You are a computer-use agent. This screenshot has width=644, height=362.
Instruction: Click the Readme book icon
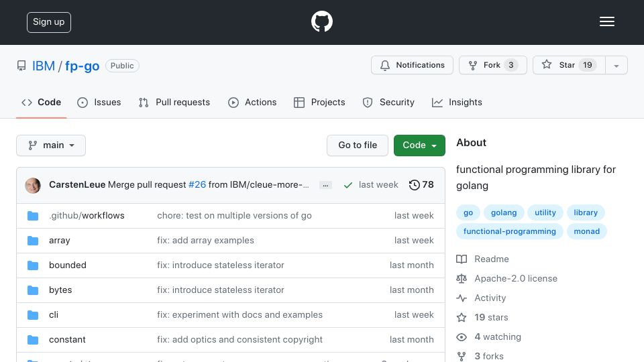[462, 259]
